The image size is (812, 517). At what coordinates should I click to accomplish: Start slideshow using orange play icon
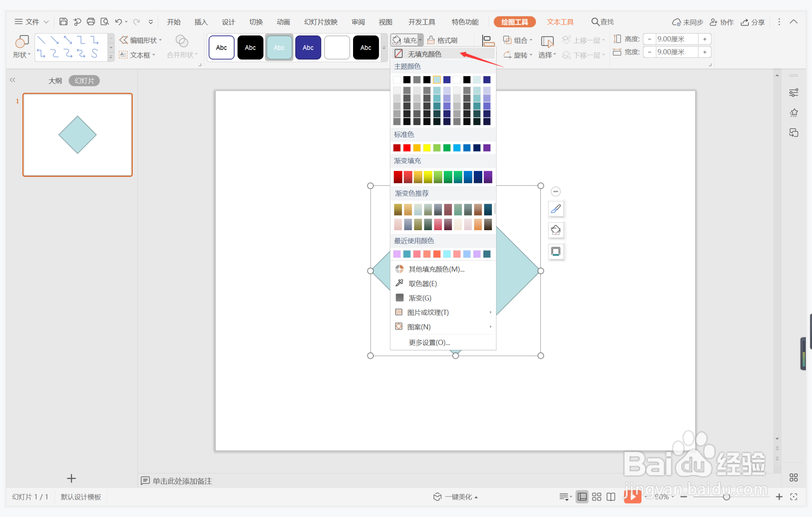pos(632,496)
